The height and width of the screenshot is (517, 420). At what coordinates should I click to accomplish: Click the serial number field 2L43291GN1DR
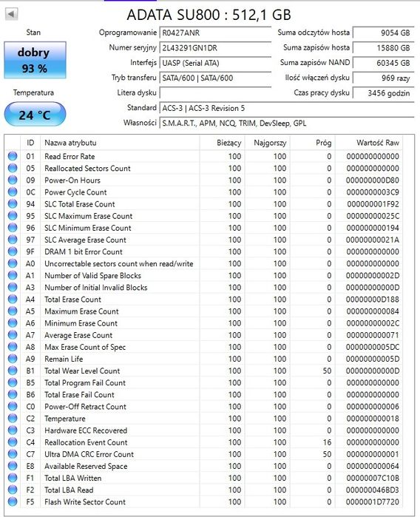click(x=215, y=48)
